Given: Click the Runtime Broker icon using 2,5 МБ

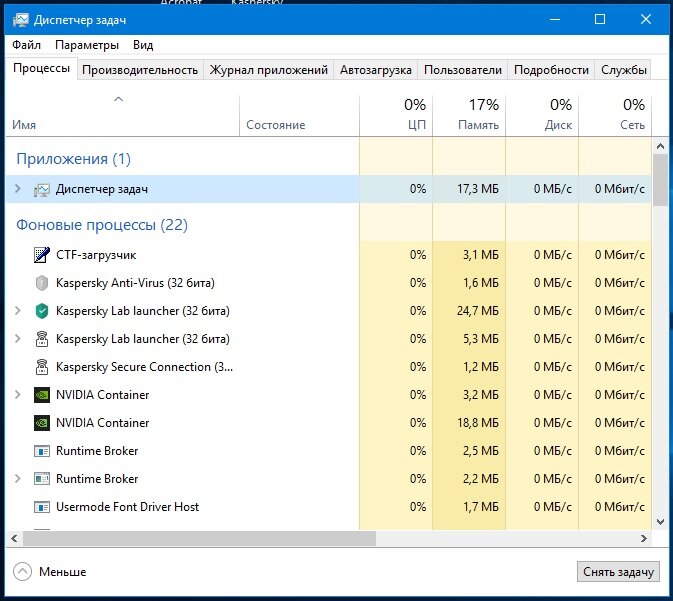Looking at the screenshot, I should (x=42, y=451).
